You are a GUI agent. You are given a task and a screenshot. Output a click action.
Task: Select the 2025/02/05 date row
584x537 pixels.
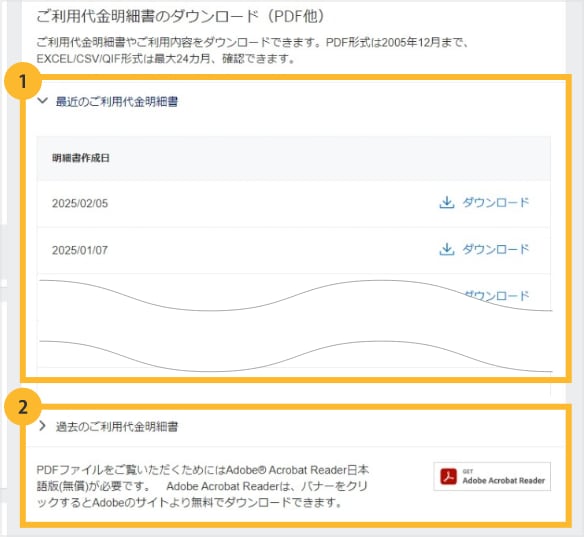293,204
